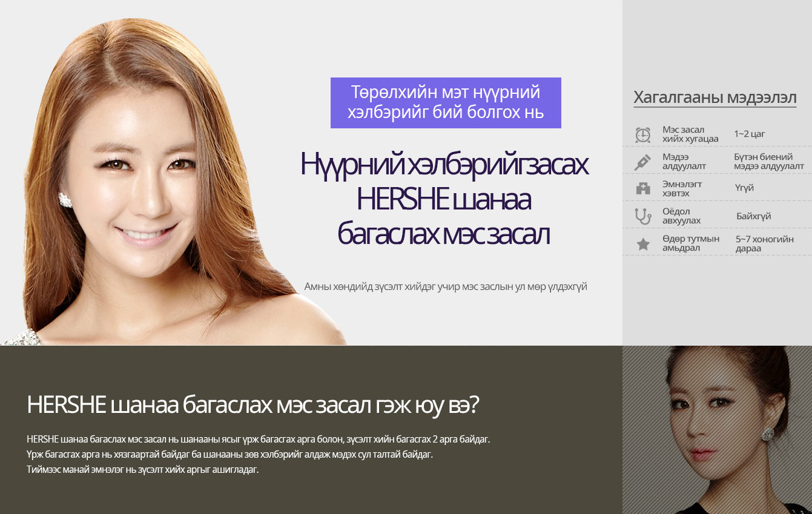Click the value 5~7 хоногийн дараа

(x=765, y=243)
